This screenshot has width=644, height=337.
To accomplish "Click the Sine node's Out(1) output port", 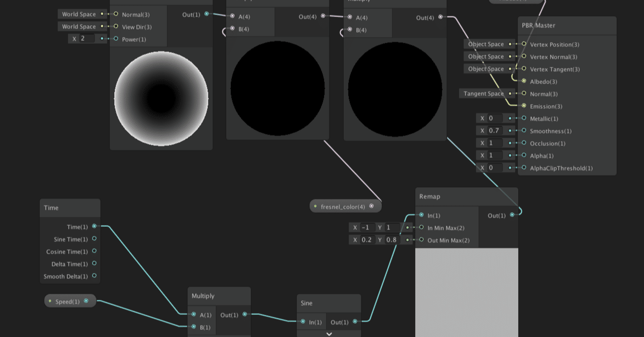I will coord(355,322).
